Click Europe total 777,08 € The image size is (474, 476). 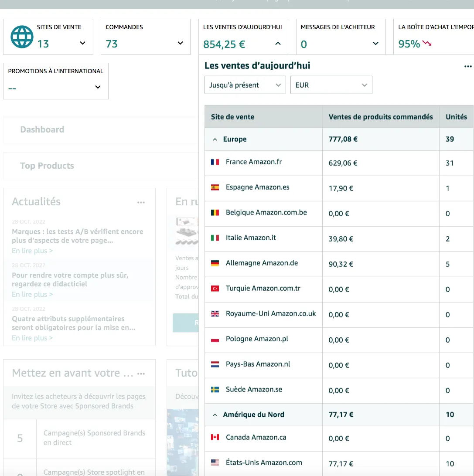pyautogui.click(x=343, y=139)
